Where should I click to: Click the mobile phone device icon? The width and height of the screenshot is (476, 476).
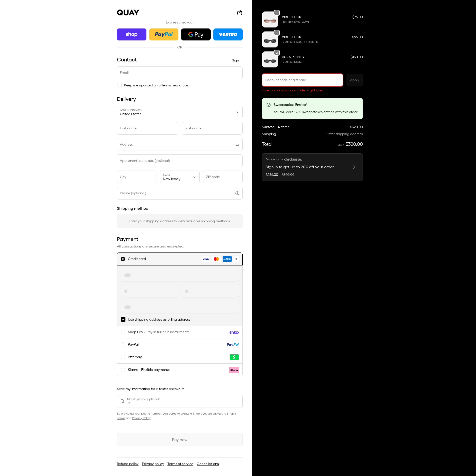[x=122, y=401]
